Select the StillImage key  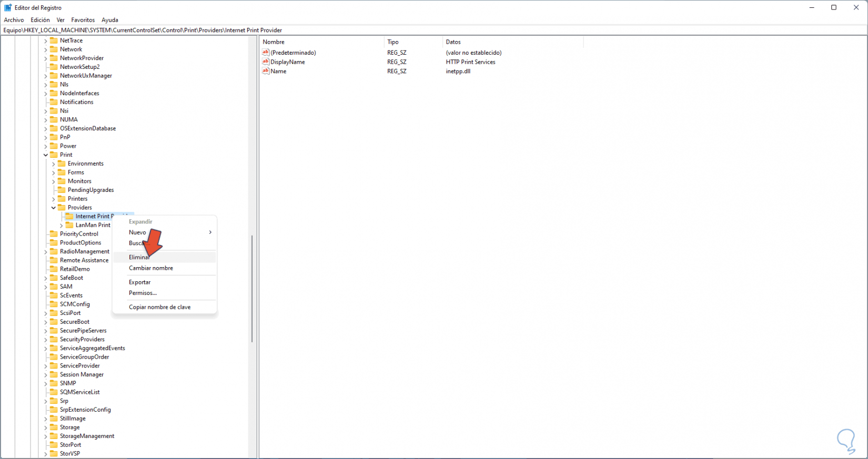click(73, 419)
